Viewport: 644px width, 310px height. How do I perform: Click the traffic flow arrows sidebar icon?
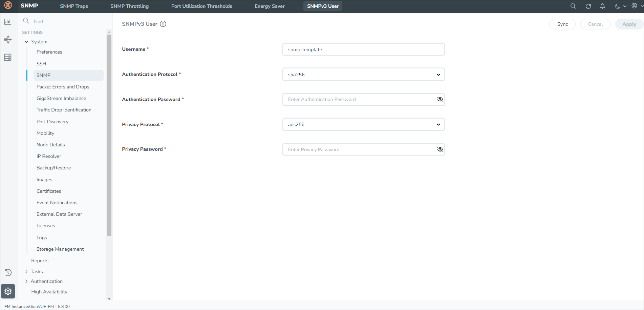click(x=7, y=40)
